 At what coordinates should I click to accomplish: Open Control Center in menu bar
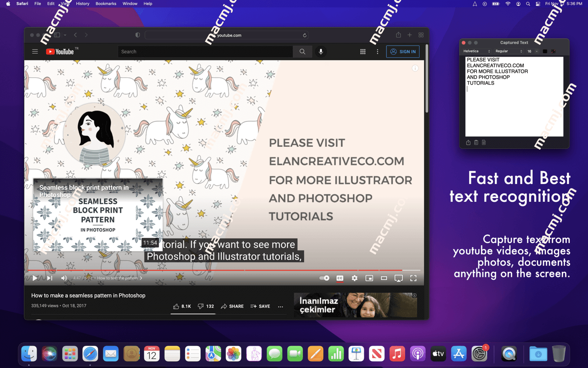click(538, 4)
